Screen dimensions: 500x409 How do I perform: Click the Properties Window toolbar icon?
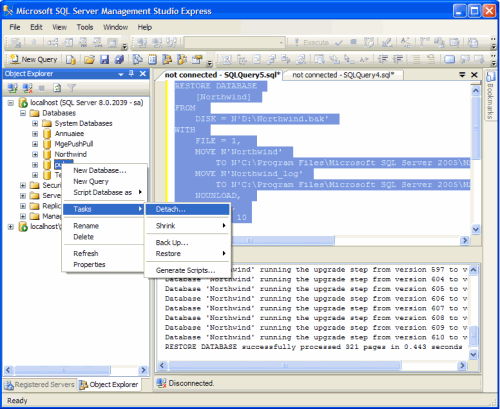tap(197, 59)
